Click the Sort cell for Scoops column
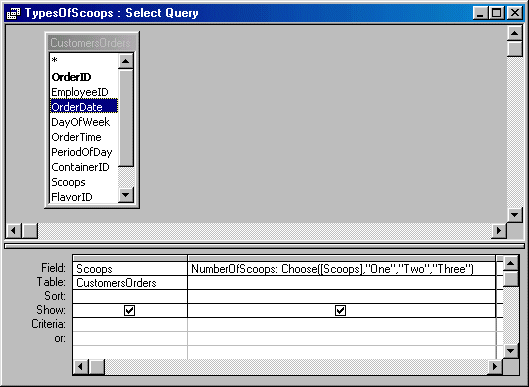 [130, 297]
